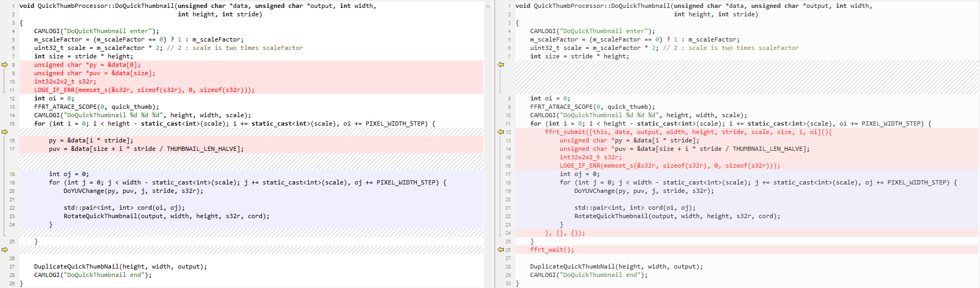The height and width of the screenshot is (288, 980).
Task: Click the ffrt_wait(); line in right pane
Action: pyautogui.click(x=552, y=250)
